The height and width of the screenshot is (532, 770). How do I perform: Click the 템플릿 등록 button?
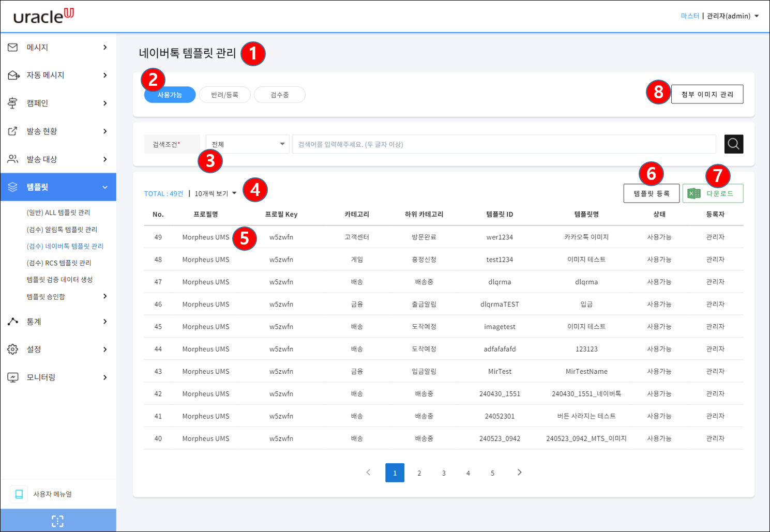652,193
